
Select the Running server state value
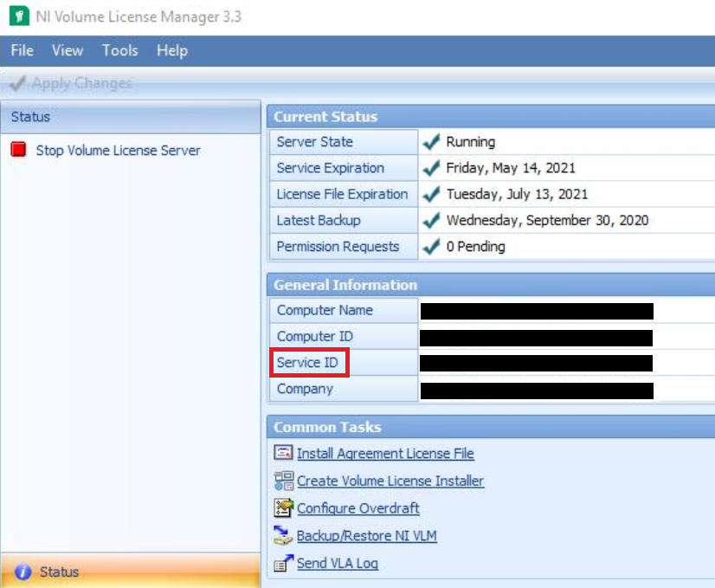[471, 142]
